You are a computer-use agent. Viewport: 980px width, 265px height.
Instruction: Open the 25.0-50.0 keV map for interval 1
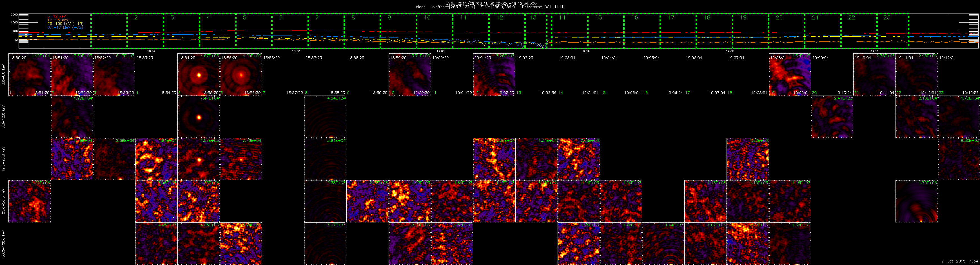(x=29, y=201)
